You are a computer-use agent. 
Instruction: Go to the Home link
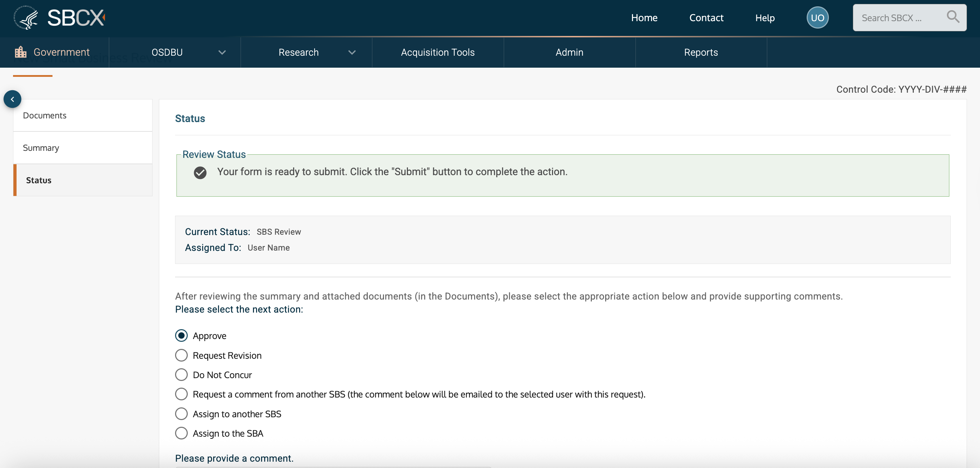click(644, 18)
